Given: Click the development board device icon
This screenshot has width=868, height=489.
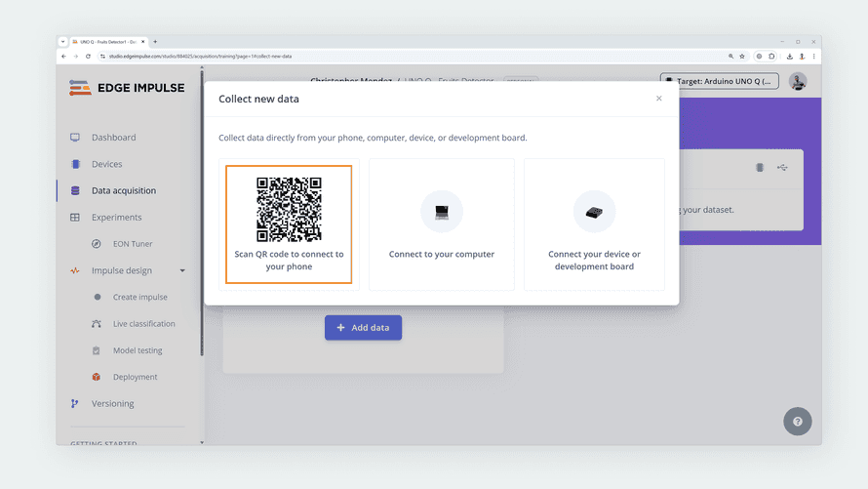Looking at the screenshot, I should [594, 212].
